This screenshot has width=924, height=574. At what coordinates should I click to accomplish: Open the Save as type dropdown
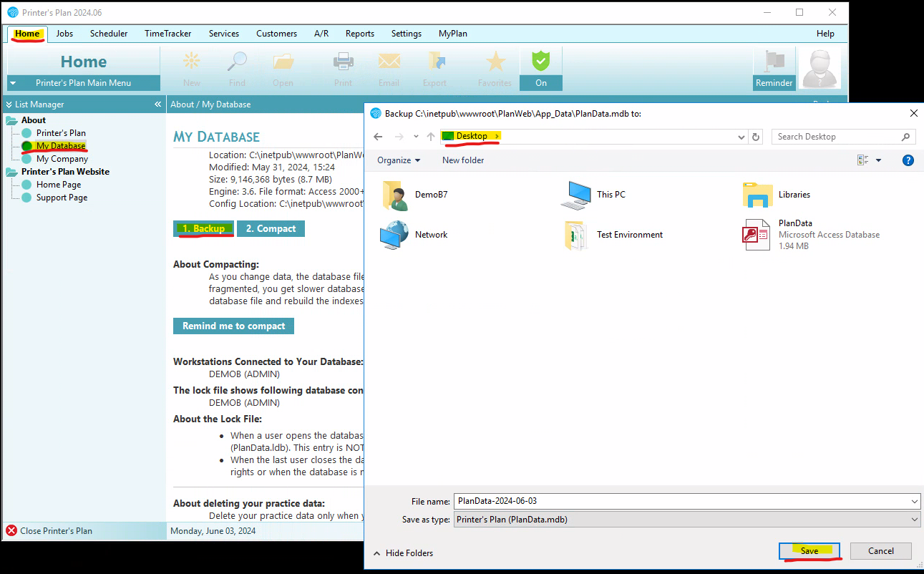click(x=688, y=520)
